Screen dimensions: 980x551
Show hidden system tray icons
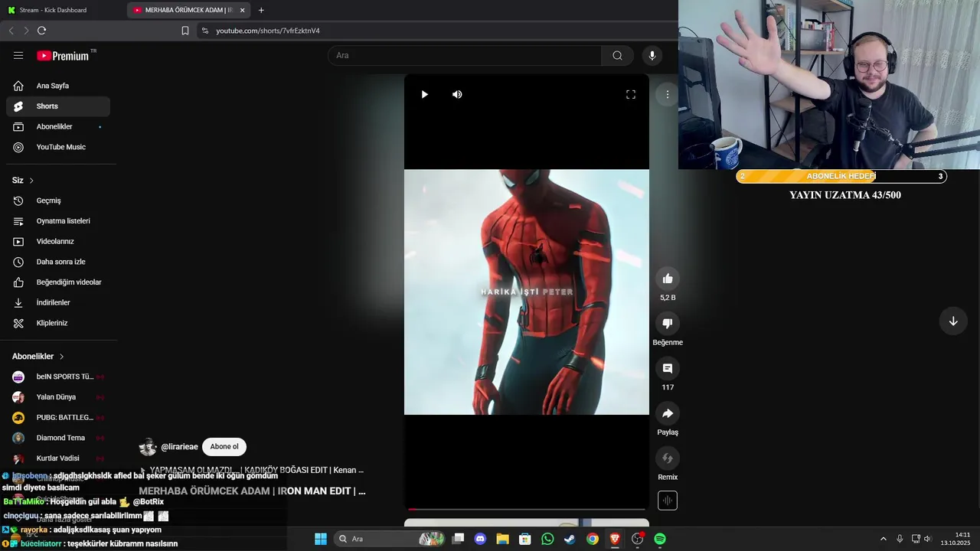pyautogui.click(x=883, y=539)
